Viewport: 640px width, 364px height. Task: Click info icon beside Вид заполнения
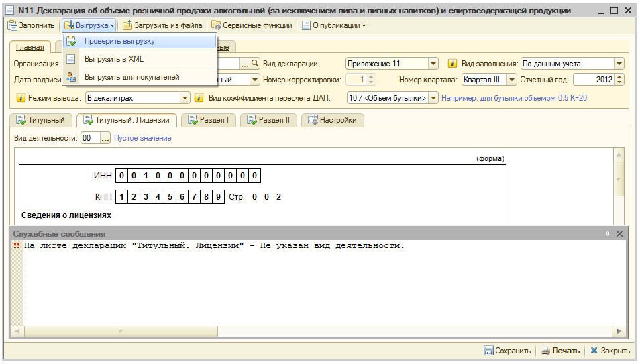(x=452, y=64)
